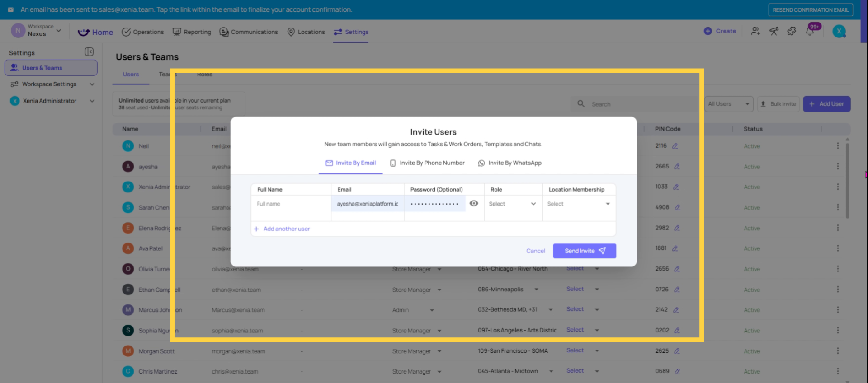868x383 pixels.
Task: Open three-dot menu for Chris Martinez's row
Action: click(838, 371)
